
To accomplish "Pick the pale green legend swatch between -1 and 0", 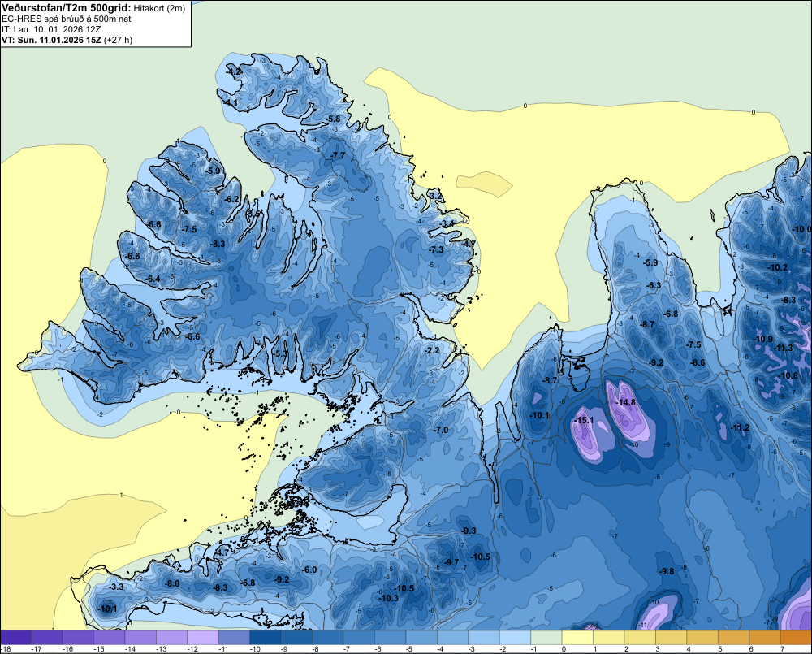I will point(546,637).
